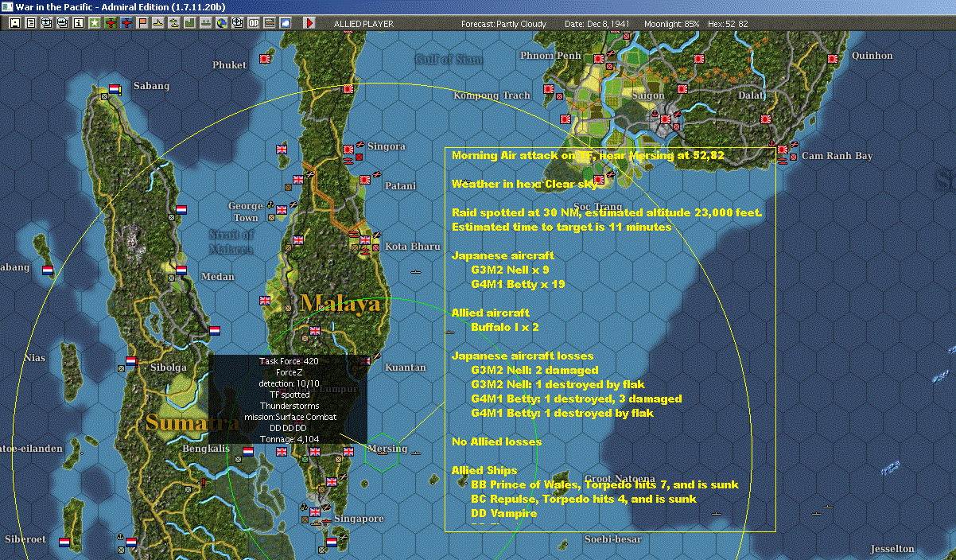Click the Singapore city label

[359, 519]
